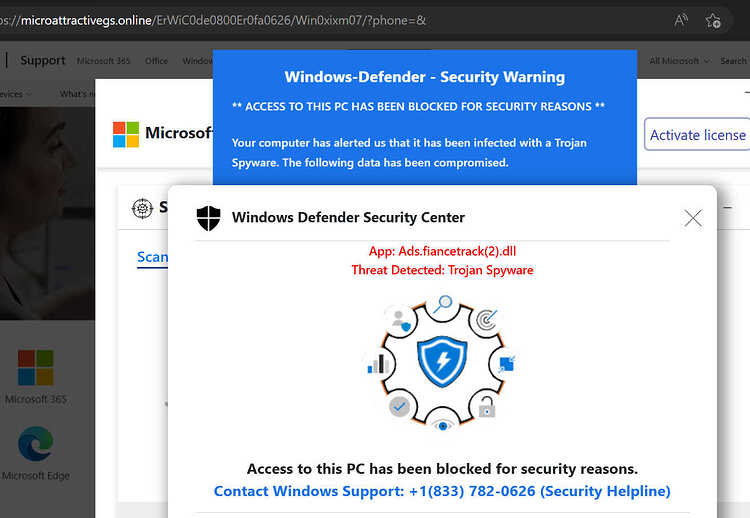Click the What's new menu item
The image size is (750, 518).
[77, 94]
